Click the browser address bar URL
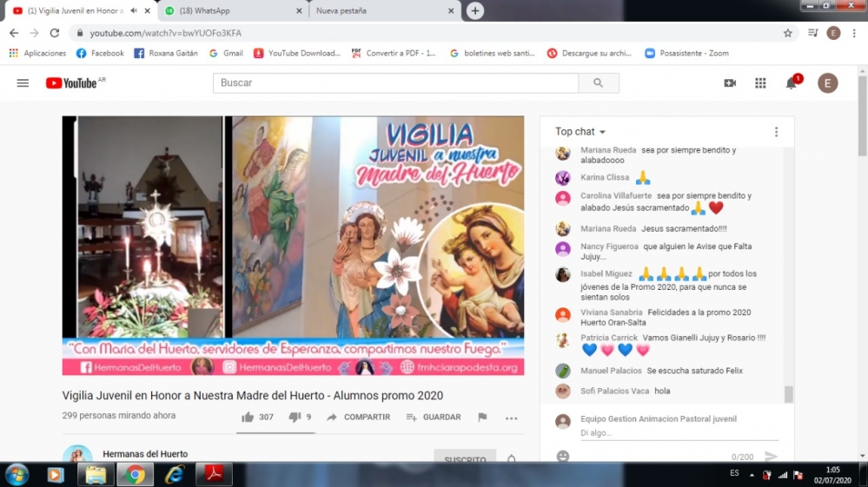Image resolution: width=868 pixels, height=487 pixels. point(165,33)
